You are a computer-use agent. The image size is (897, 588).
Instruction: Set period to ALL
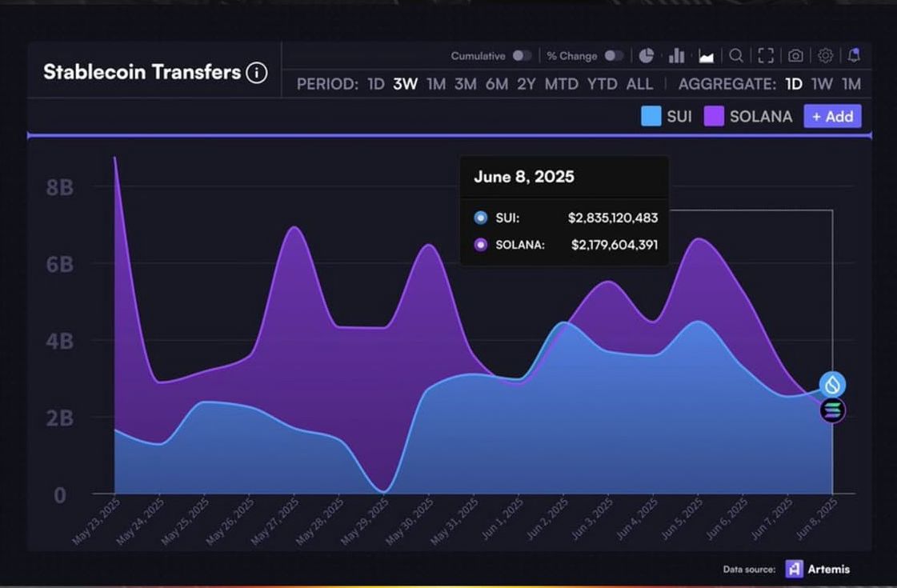pos(639,84)
